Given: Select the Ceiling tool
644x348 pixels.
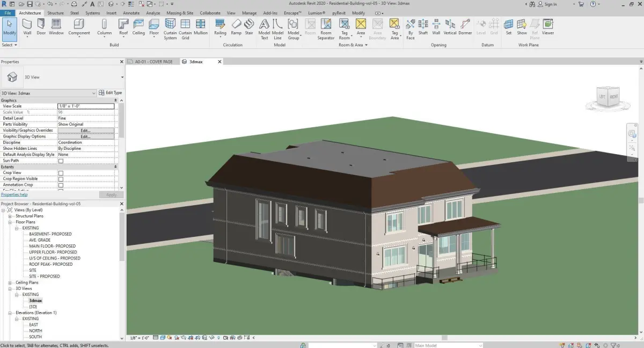Looking at the screenshot, I should coord(138,27).
